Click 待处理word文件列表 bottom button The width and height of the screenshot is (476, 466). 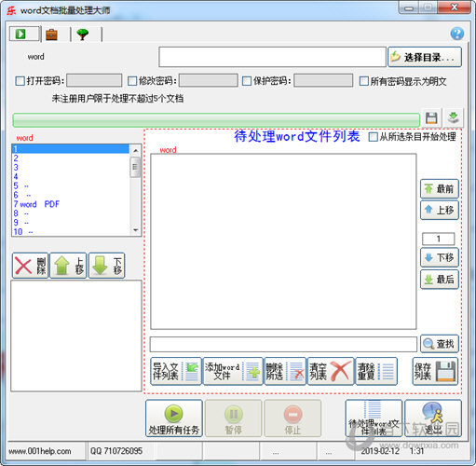click(x=374, y=418)
